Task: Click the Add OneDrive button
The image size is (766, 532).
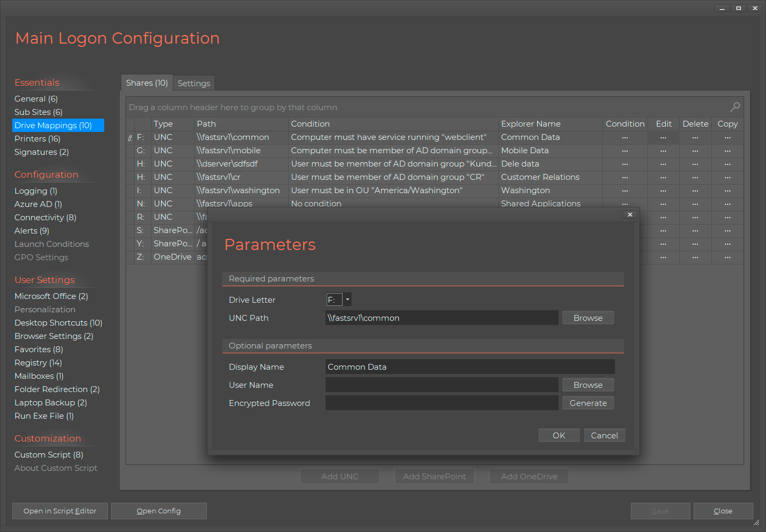Action: [x=529, y=476]
